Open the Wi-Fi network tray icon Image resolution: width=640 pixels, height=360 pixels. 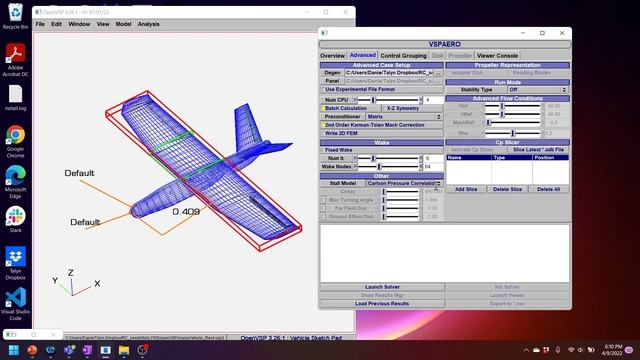click(571, 350)
